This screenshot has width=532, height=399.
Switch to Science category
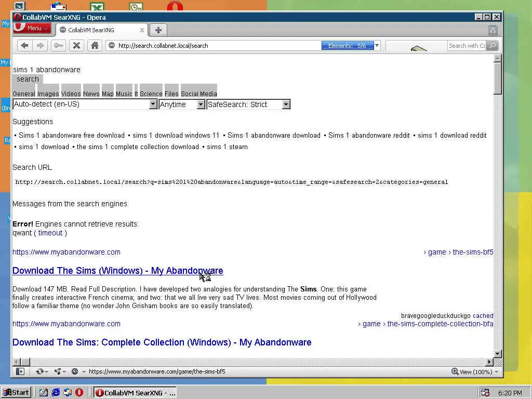pos(151,94)
